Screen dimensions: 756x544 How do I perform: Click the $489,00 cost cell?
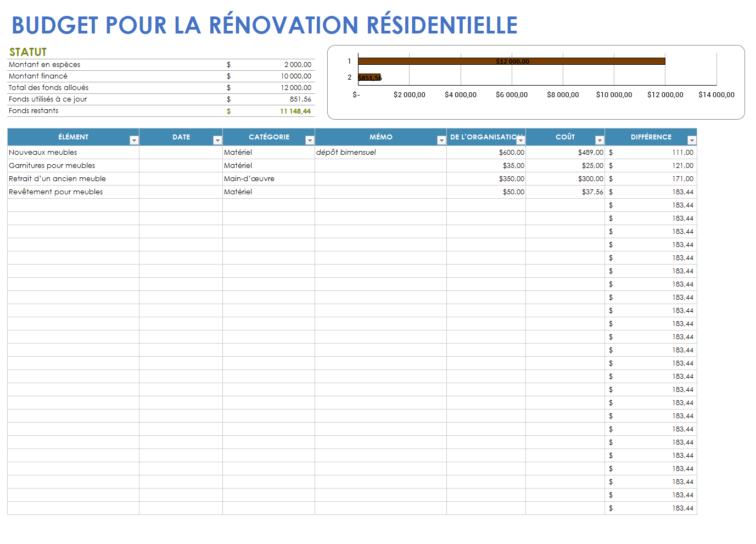pos(565,153)
